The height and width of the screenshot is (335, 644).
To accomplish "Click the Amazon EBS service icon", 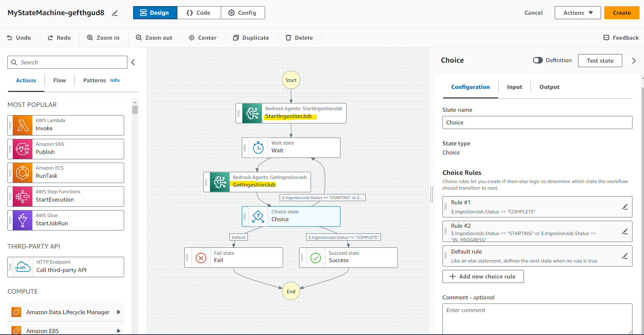I will tap(16, 330).
